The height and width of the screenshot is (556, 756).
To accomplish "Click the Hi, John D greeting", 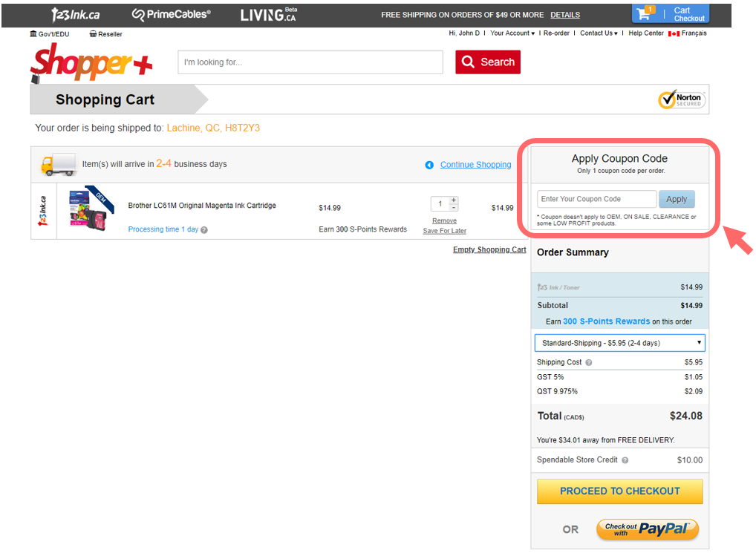I will tap(464, 33).
